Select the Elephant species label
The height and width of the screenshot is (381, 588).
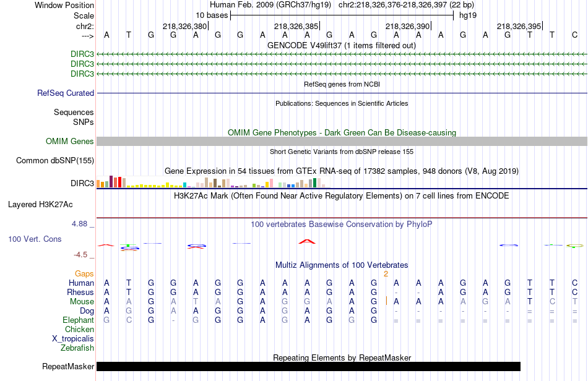[x=78, y=320]
